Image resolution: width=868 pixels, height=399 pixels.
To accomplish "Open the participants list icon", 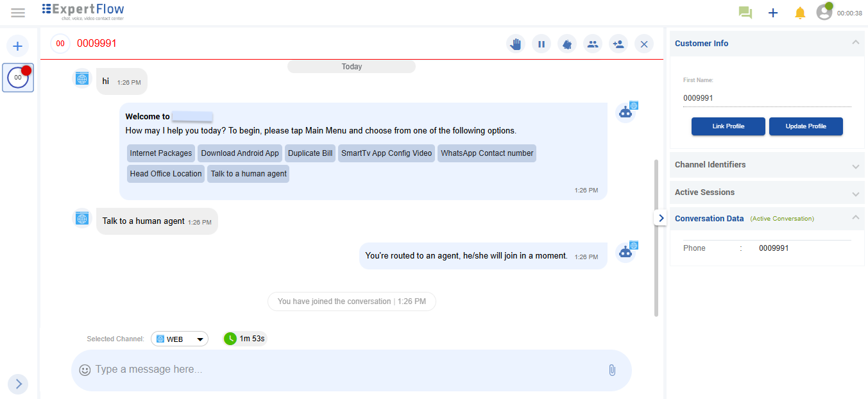I will pyautogui.click(x=593, y=44).
